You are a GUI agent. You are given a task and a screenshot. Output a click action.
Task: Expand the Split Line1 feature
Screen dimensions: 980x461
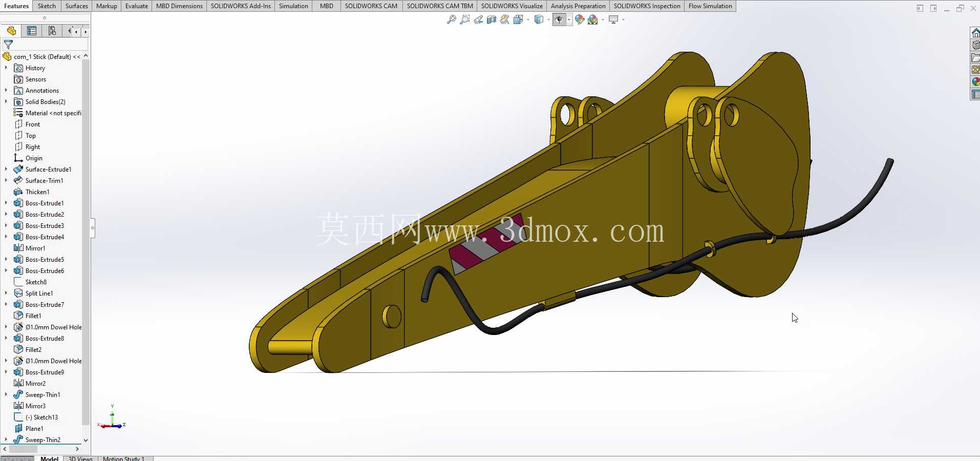tap(6, 293)
